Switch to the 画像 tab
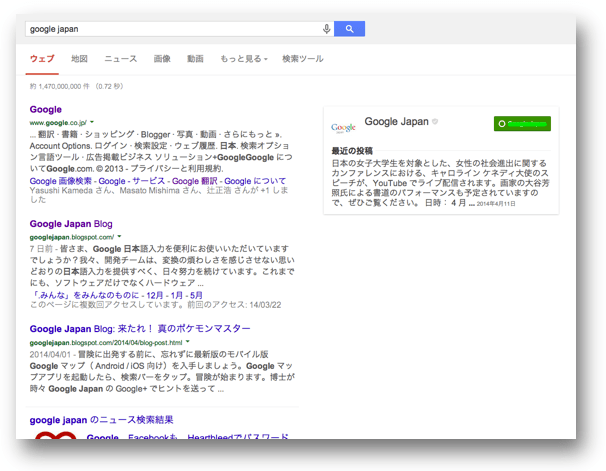This screenshot has height=471, width=606. (x=162, y=59)
